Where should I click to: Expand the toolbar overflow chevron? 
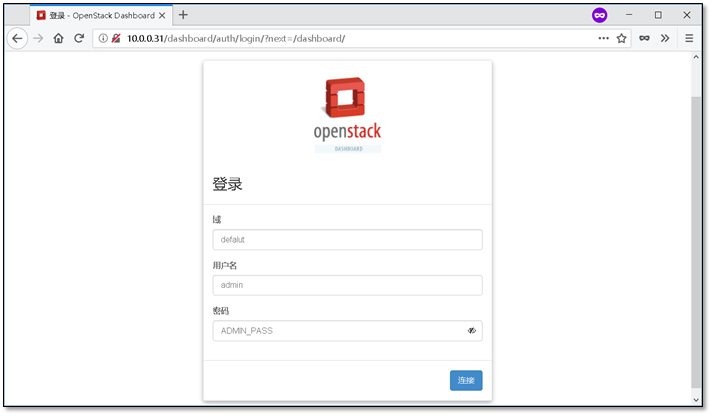(665, 39)
